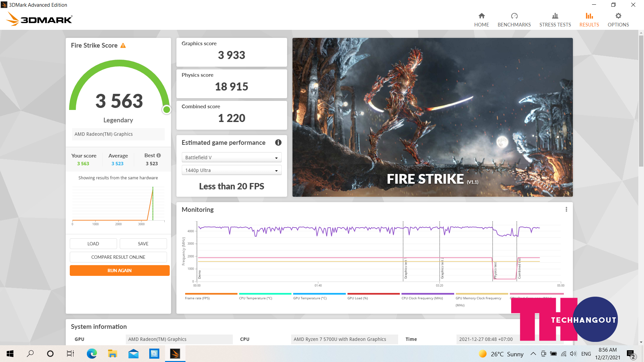The width and height of the screenshot is (644, 362).
Task: Open the Benchmarks gauge icon
Action: [x=514, y=16]
